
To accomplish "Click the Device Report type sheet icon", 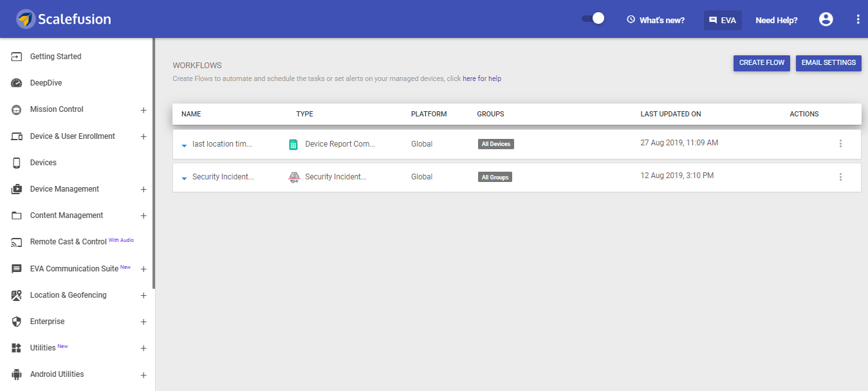I will [293, 145].
